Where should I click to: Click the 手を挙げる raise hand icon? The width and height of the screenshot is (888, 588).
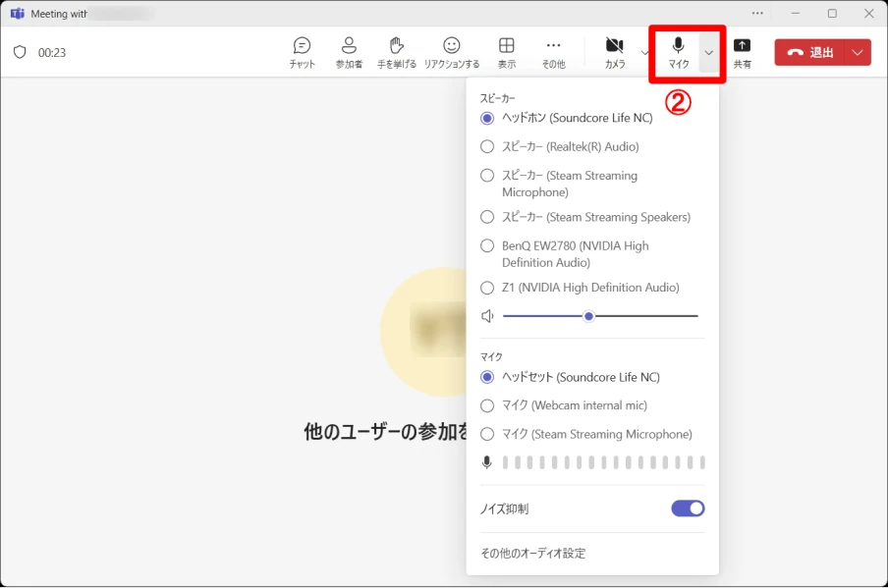(x=397, y=53)
